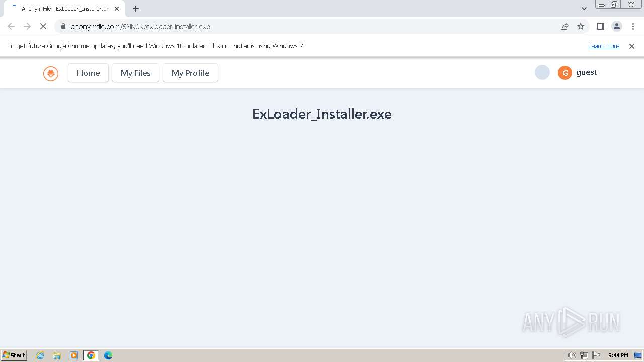Open the Home page
This screenshot has width=644, height=362.
(x=88, y=73)
